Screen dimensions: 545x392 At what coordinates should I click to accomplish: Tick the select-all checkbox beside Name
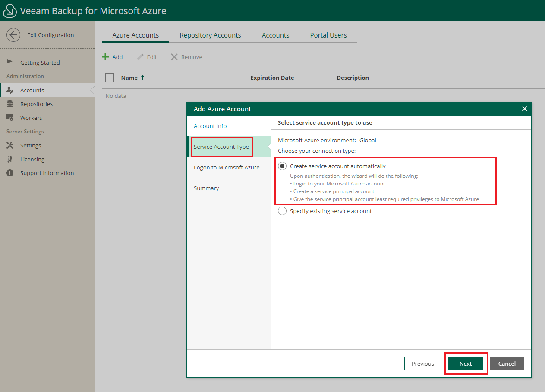click(110, 78)
